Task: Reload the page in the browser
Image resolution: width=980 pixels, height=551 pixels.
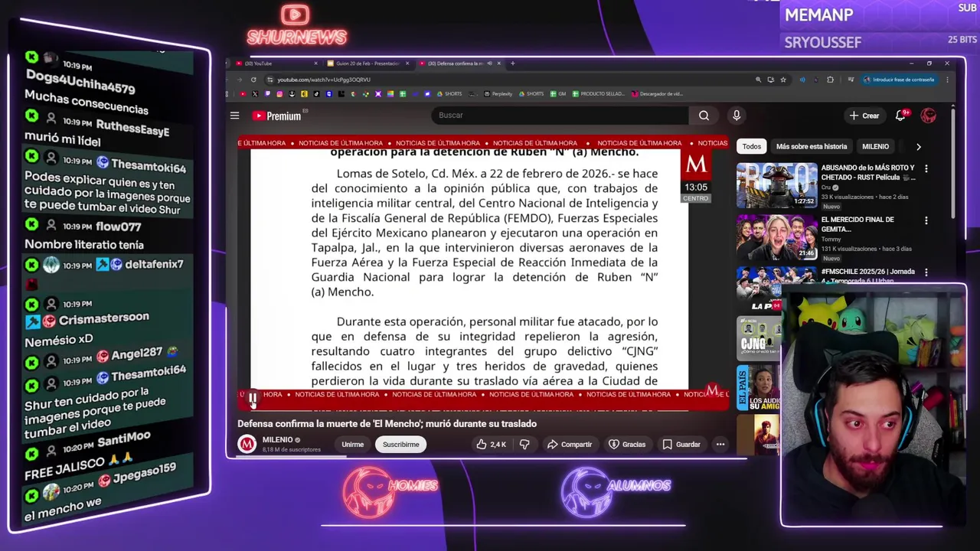Action: pos(253,80)
